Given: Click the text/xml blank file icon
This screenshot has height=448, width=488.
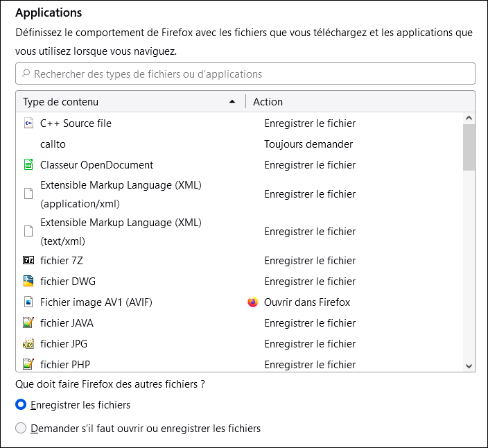Looking at the screenshot, I should coord(28,232).
